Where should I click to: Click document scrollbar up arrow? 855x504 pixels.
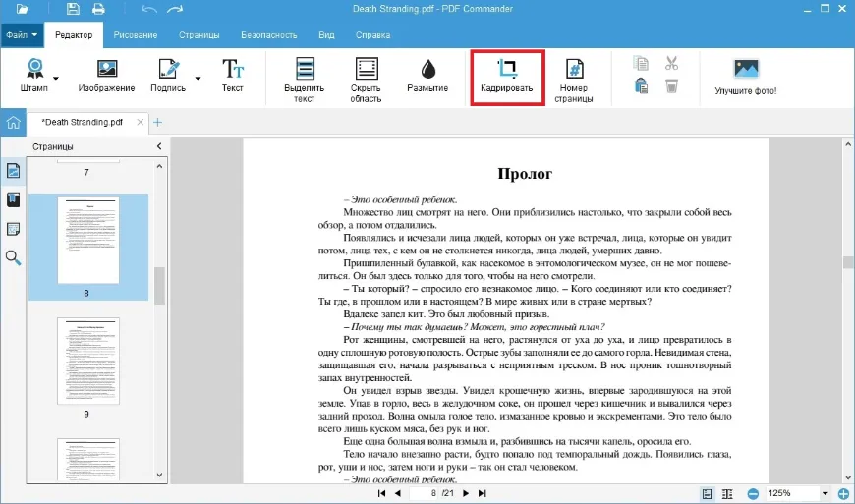tap(848, 144)
